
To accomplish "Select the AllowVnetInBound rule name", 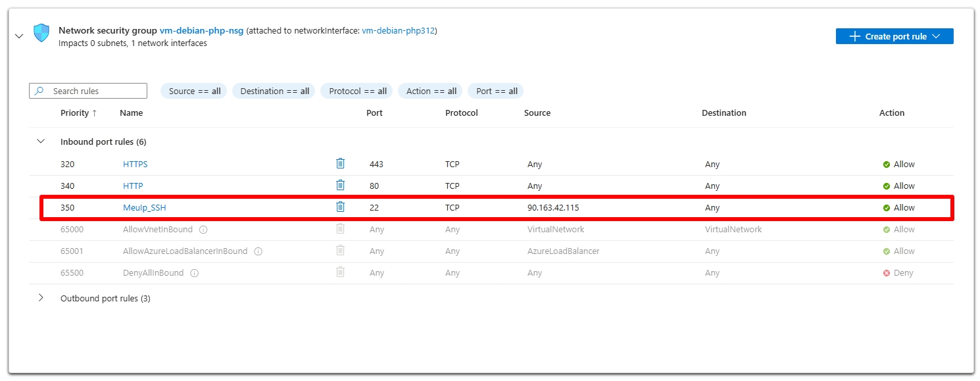I will click(158, 230).
